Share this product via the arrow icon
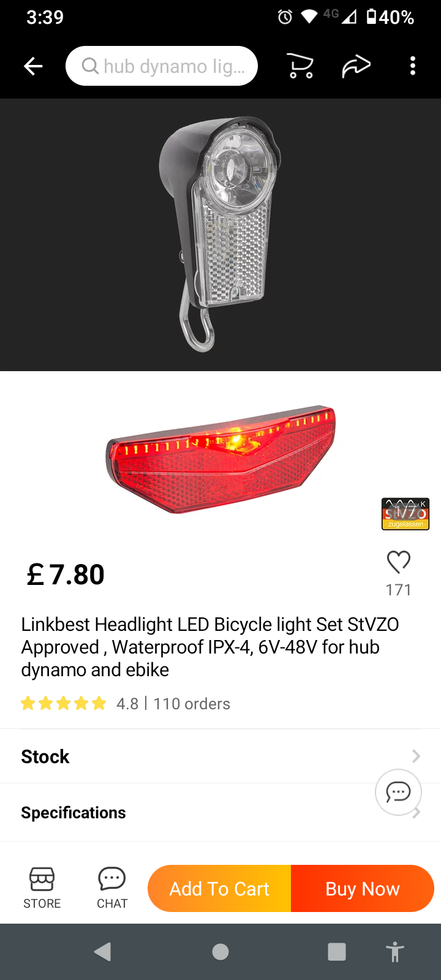 [356, 66]
